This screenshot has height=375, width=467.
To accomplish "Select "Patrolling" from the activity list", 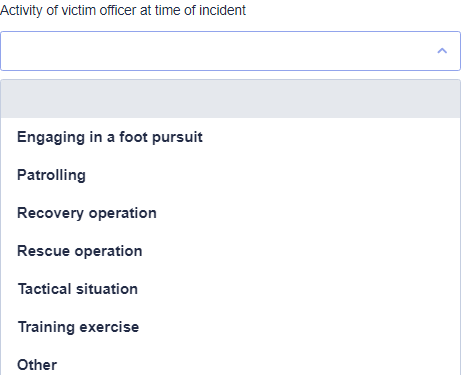I will 230,175.
